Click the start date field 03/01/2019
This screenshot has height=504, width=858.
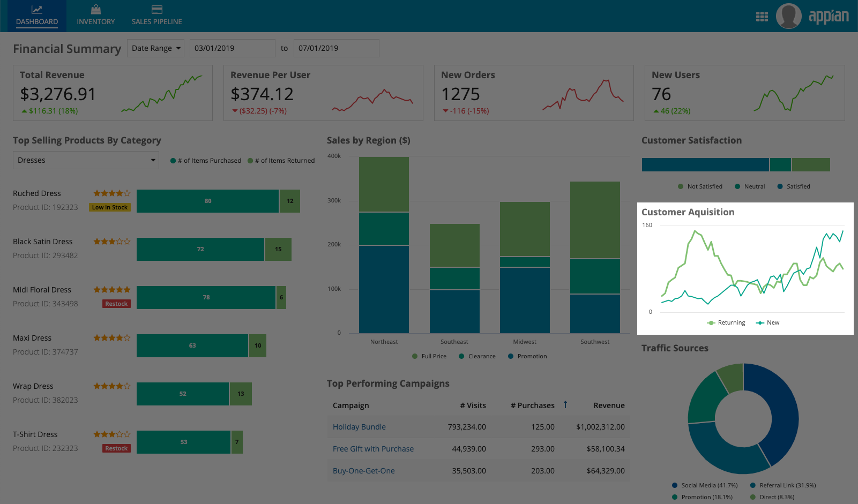pos(232,48)
